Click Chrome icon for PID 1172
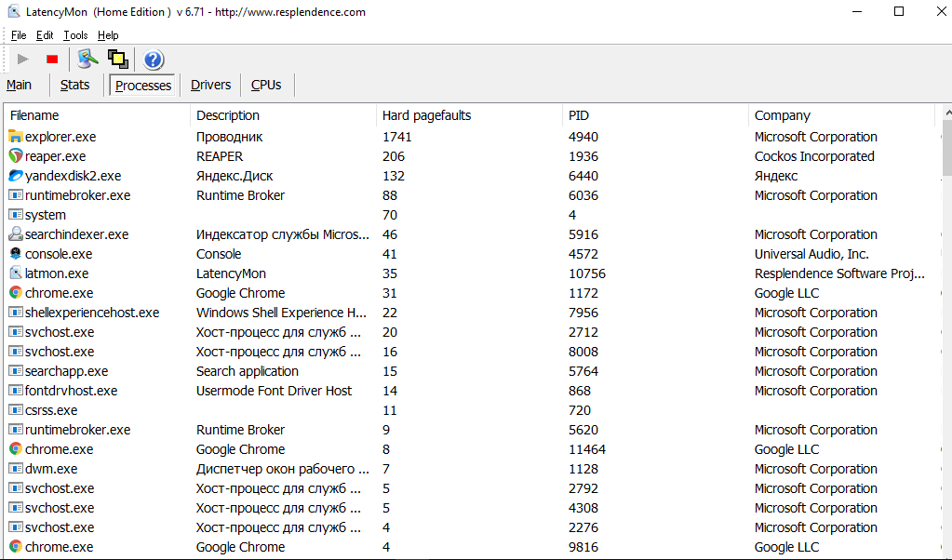The height and width of the screenshot is (560, 952). tap(16, 292)
